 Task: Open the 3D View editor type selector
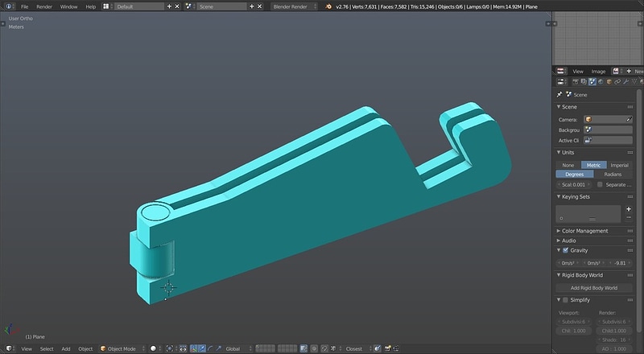(x=9, y=348)
